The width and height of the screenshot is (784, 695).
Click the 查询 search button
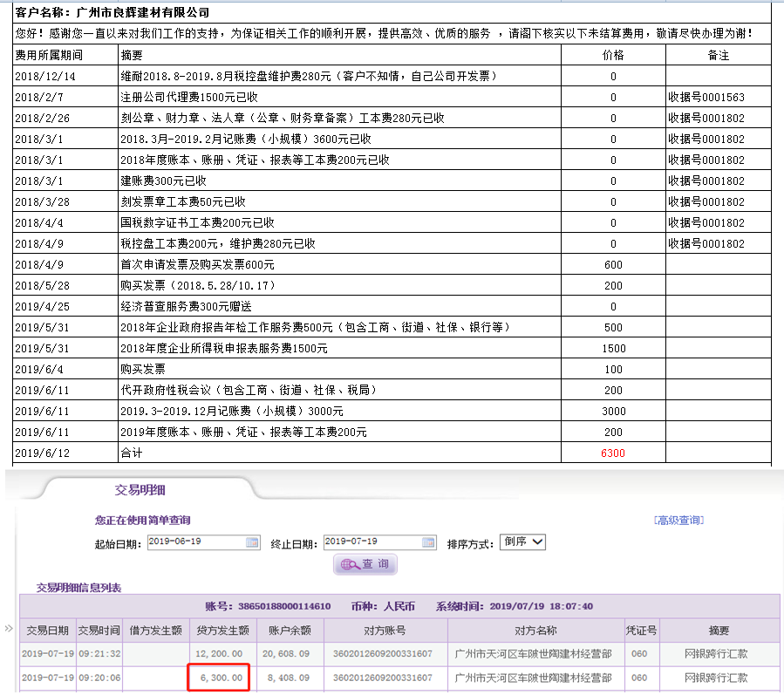click(x=365, y=564)
